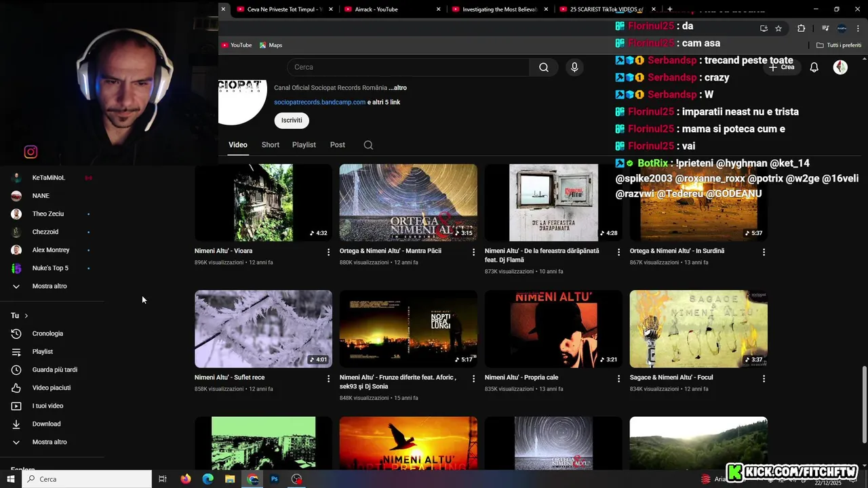This screenshot has width=868, height=488.
Task: Select the channel Video tab
Action: click(x=238, y=145)
